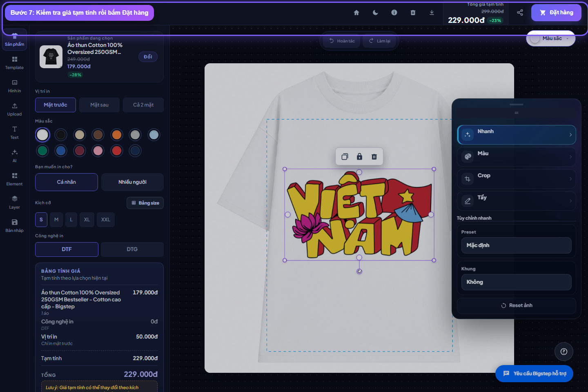
Task: Choose Cá nhân order type
Action: point(67,182)
